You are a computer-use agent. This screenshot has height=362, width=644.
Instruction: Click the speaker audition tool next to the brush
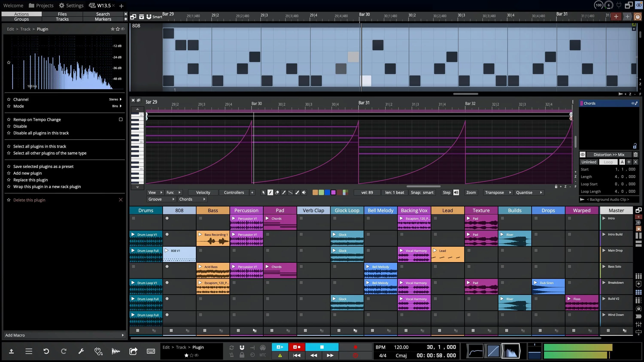tap(304, 192)
